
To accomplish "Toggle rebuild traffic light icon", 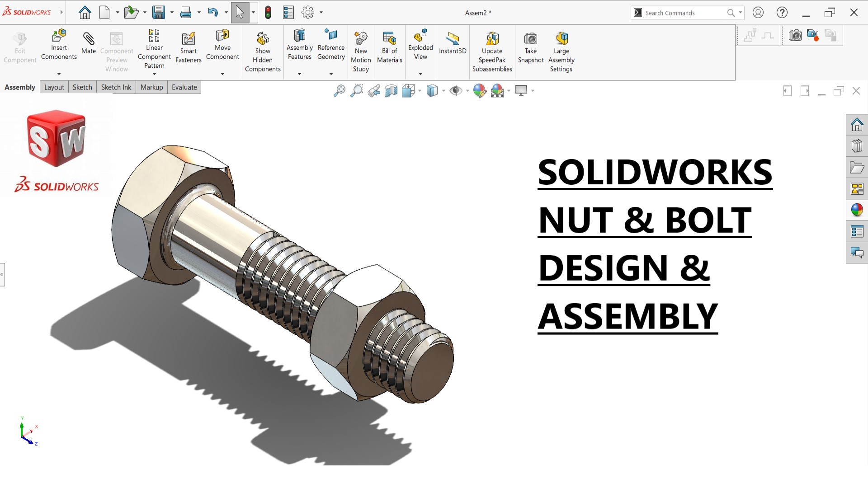I will (x=268, y=13).
